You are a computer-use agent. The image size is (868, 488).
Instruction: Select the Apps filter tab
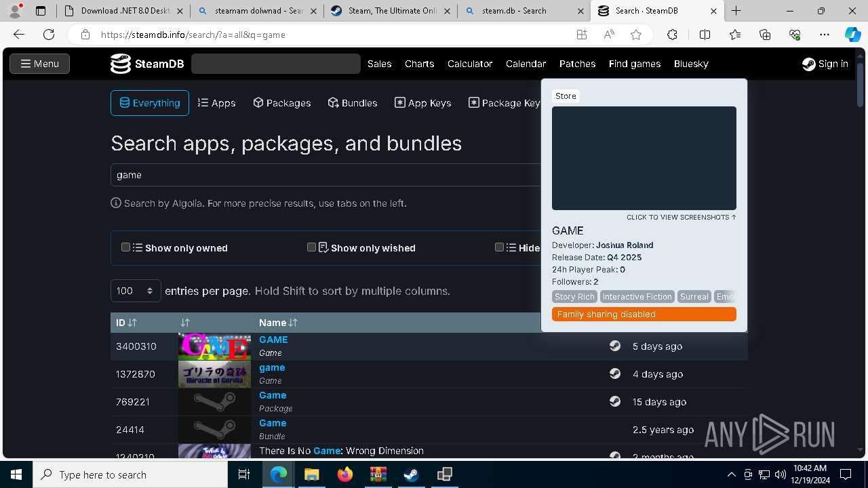point(217,103)
